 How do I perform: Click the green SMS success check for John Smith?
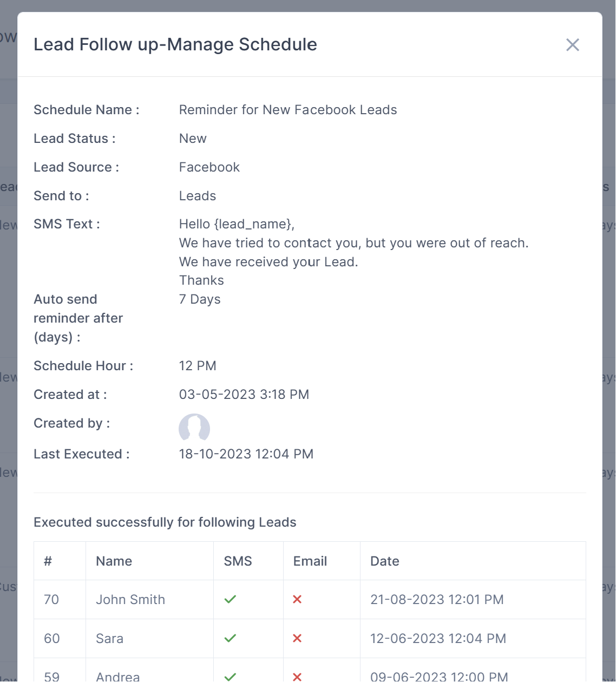pyautogui.click(x=230, y=599)
